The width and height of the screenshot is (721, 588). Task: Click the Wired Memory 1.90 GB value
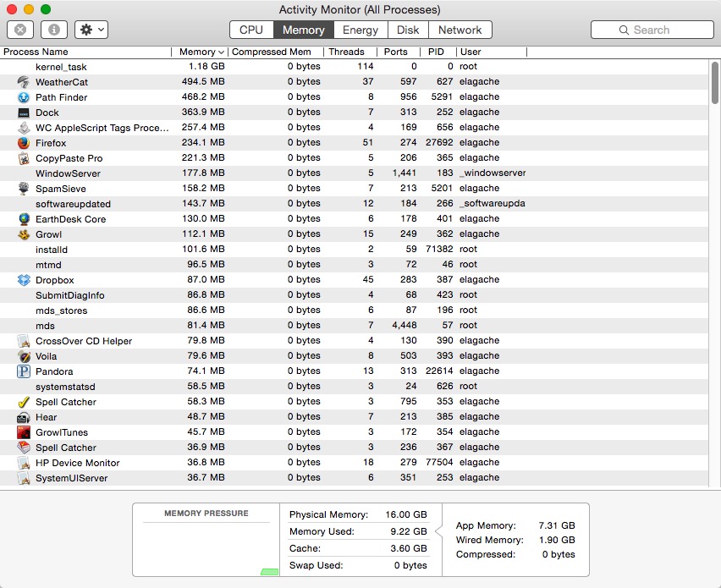[557, 540]
